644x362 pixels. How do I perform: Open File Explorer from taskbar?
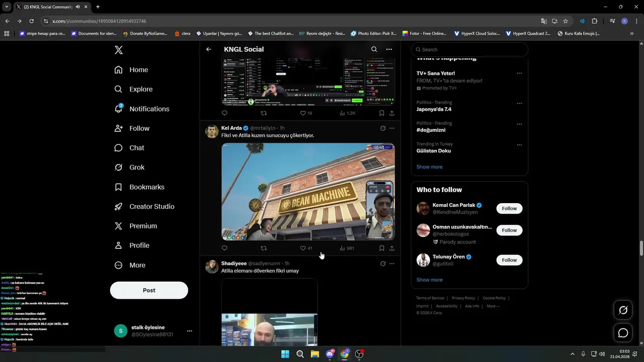315,354
